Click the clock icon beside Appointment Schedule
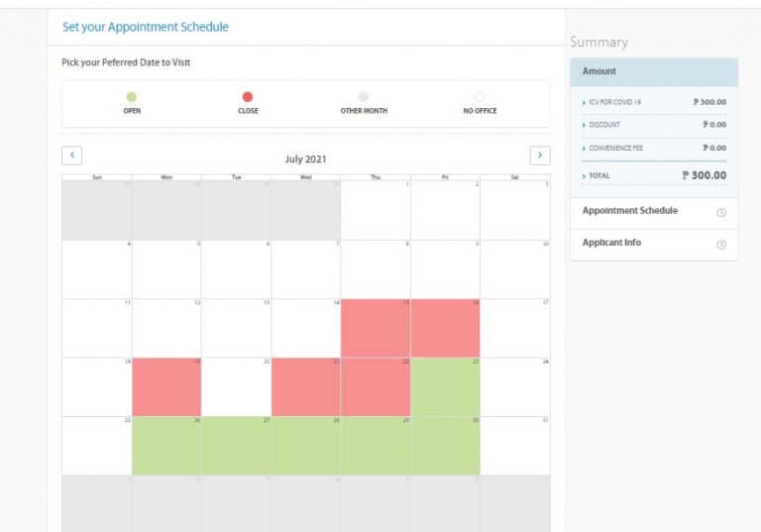The image size is (761, 532). pyautogui.click(x=720, y=212)
